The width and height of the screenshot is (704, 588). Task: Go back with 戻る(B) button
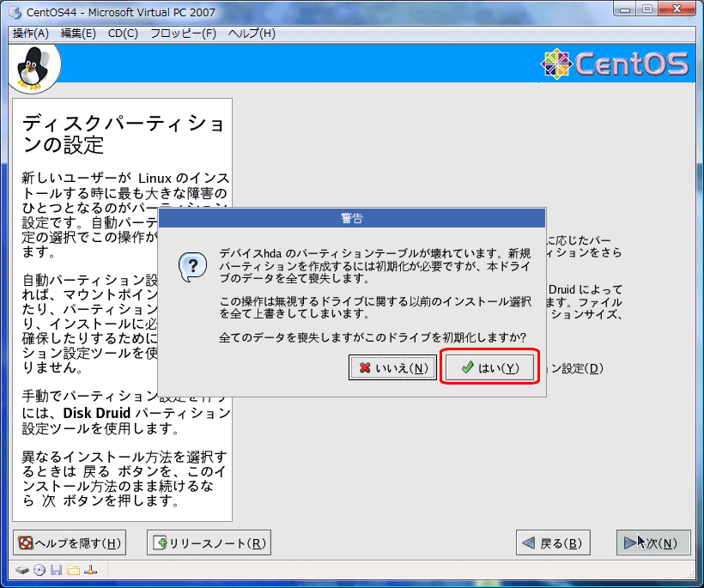(553, 543)
